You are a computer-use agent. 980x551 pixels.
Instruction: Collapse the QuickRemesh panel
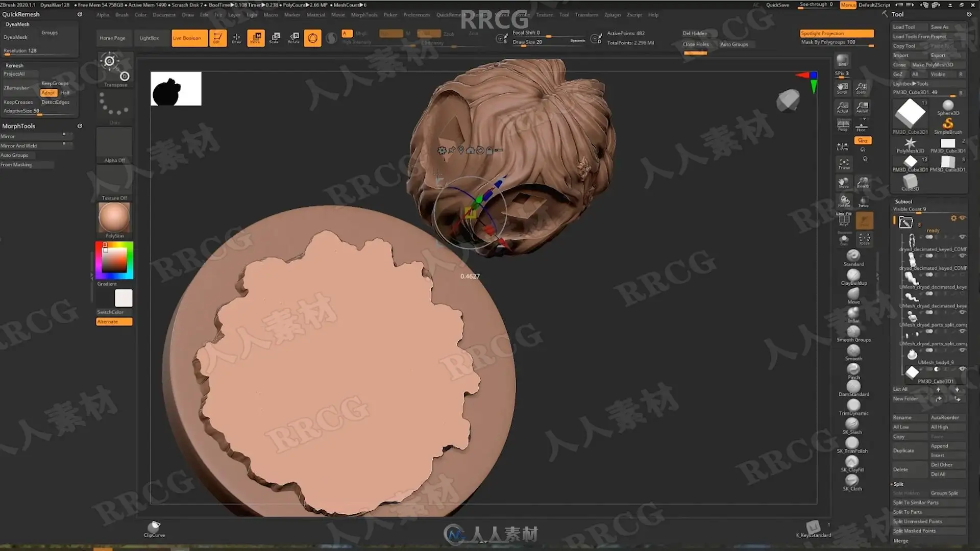pos(20,14)
